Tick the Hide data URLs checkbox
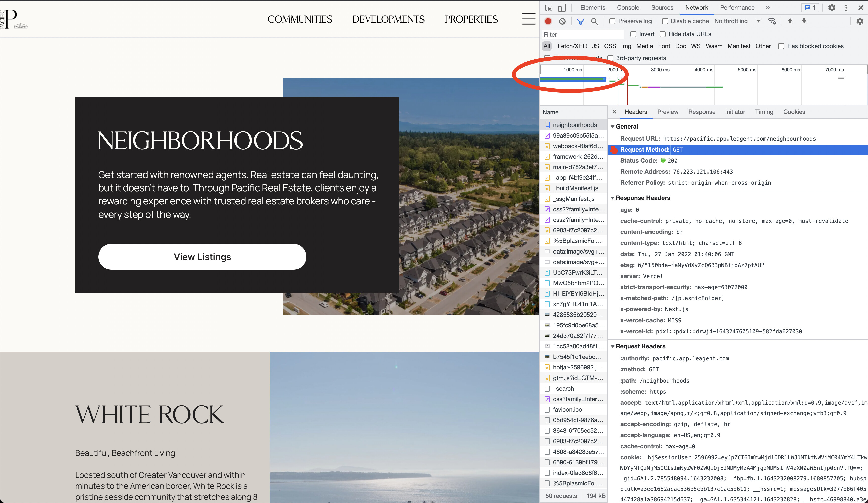 (x=662, y=34)
